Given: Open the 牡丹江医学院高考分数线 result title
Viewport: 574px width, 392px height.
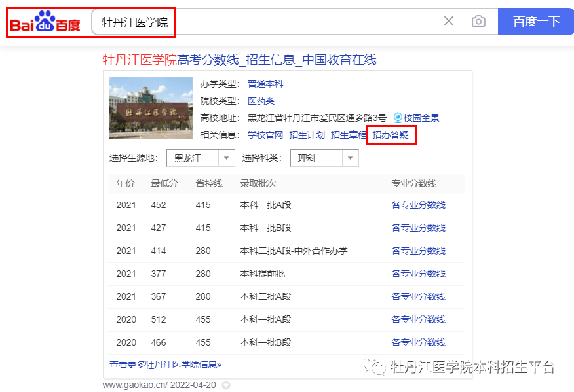Looking at the screenshot, I should pyautogui.click(x=239, y=60).
